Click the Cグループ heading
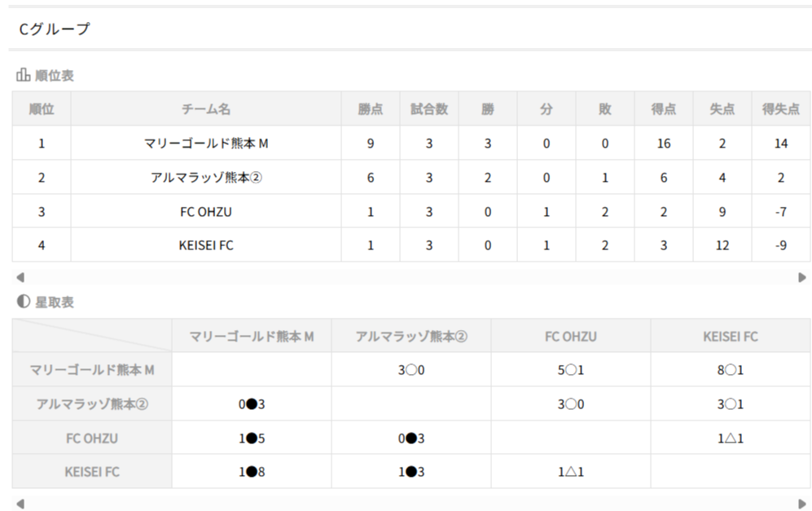This screenshot has width=812, height=511. point(55,29)
